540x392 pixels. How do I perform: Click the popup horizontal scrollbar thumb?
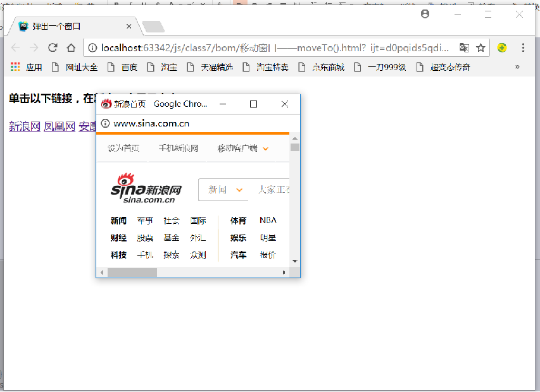(132, 273)
